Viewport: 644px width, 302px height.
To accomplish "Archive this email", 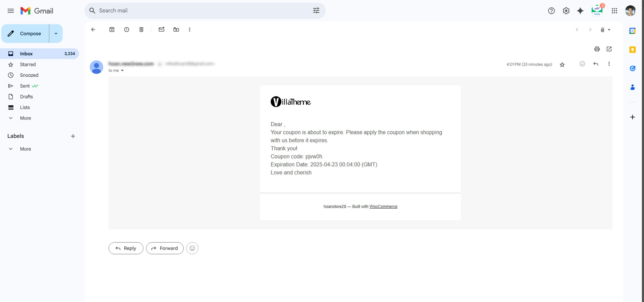I will (x=112, y=30).
